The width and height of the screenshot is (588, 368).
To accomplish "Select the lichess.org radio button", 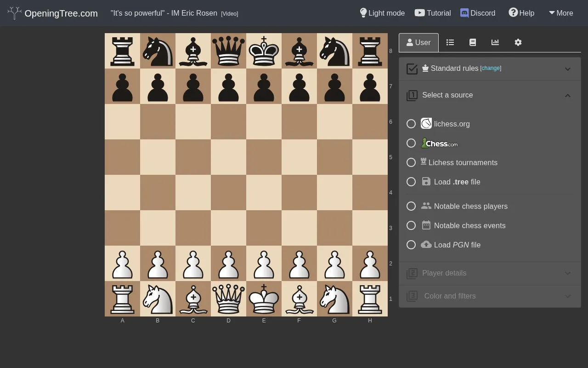I will click(411, 124).
